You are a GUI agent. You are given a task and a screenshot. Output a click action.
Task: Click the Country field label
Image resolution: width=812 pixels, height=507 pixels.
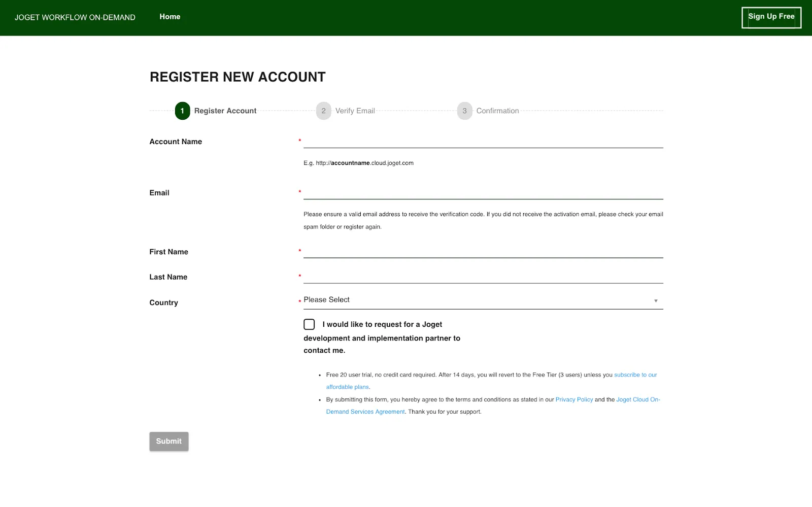pos(163,302)
